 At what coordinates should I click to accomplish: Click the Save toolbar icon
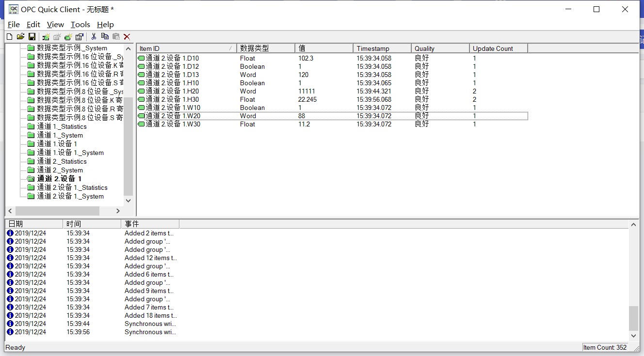click(32, 37)
